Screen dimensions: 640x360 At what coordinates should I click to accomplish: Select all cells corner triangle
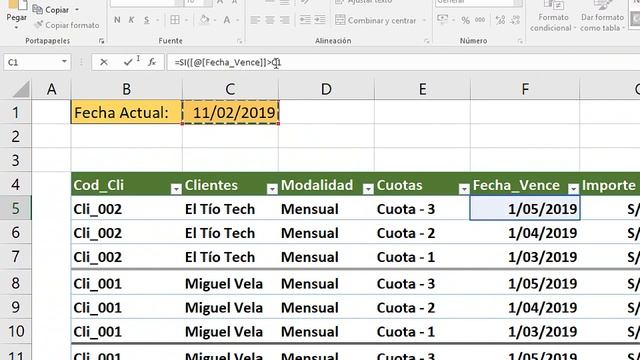tap(20, 89)
